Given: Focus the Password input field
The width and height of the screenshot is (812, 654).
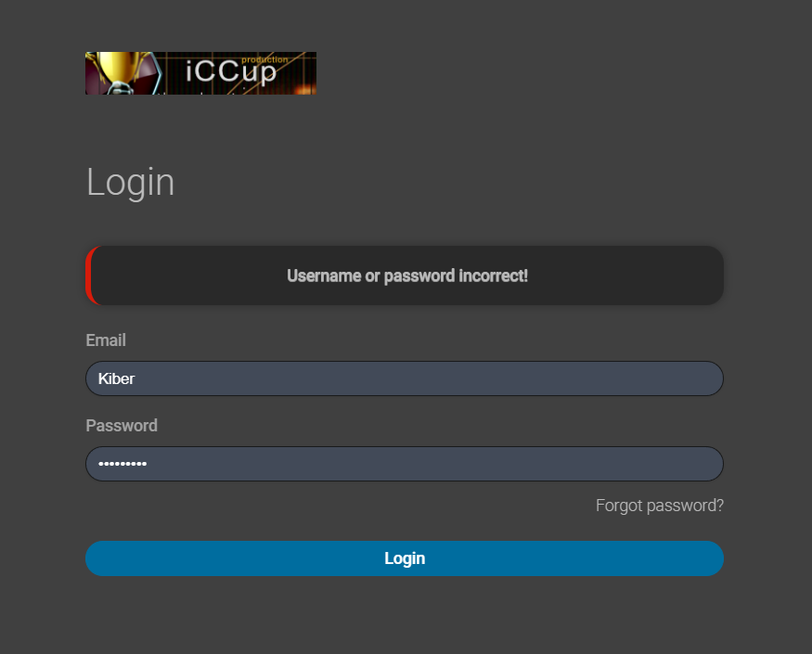Looking at the screenshot, I should (x=405, y=464).
